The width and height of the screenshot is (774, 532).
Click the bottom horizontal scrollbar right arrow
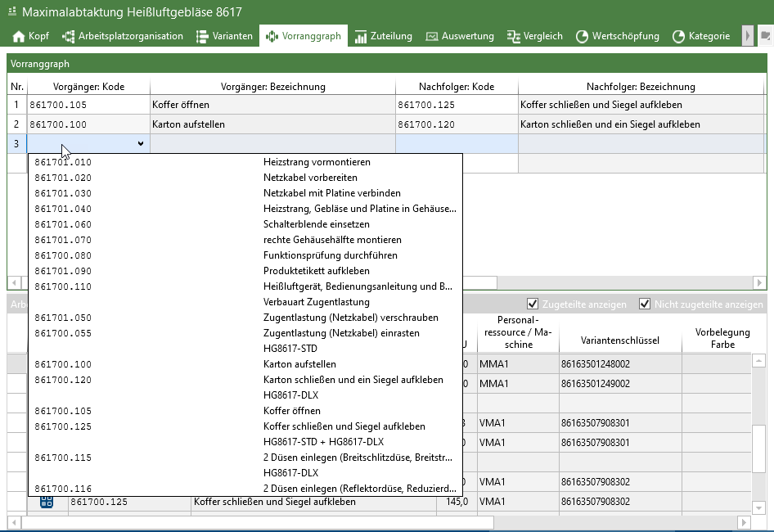(x=744, y=522)
